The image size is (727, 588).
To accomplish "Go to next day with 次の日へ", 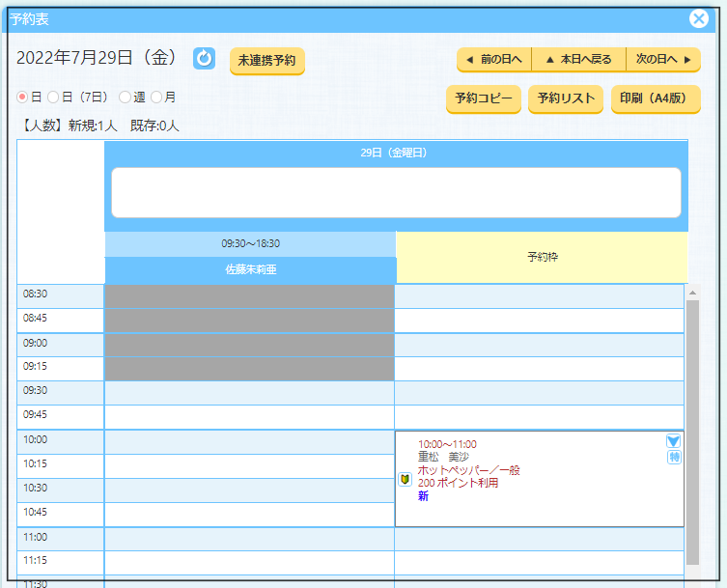I will click(663, 60).
